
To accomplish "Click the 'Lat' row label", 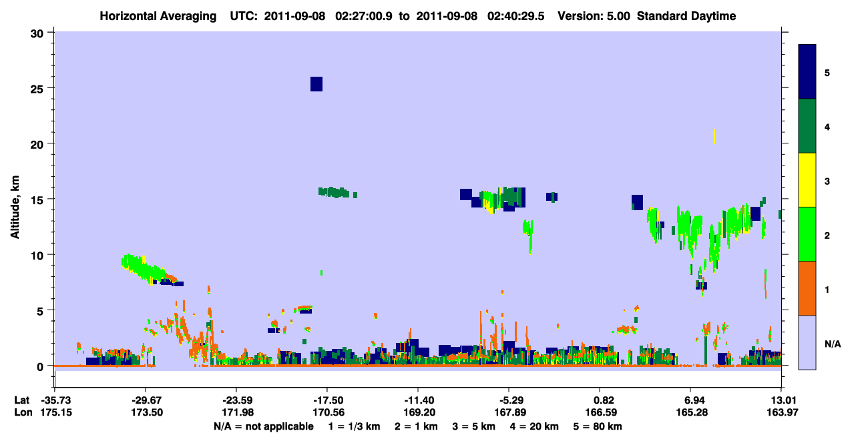I will click(23, 400).
